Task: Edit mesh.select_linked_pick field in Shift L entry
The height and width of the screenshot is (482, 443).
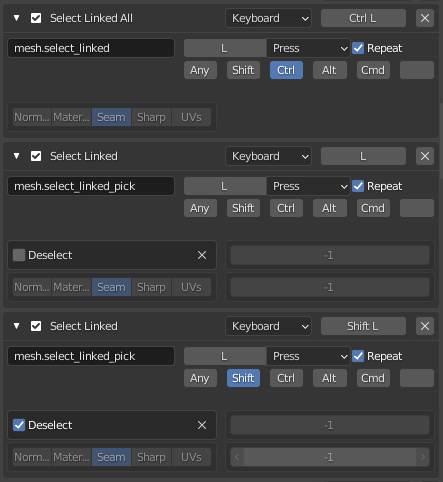Action: (x=91, y=356)
